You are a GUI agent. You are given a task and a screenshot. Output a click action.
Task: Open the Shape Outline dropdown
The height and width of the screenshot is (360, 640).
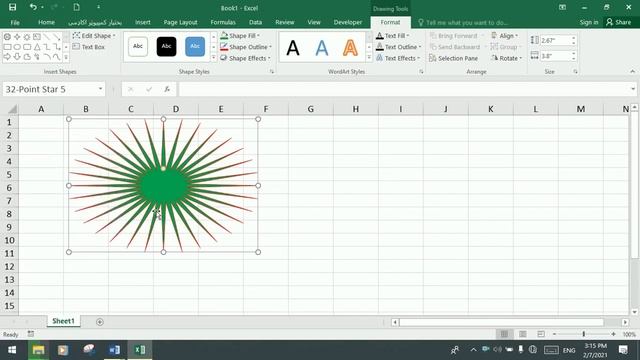246,47
